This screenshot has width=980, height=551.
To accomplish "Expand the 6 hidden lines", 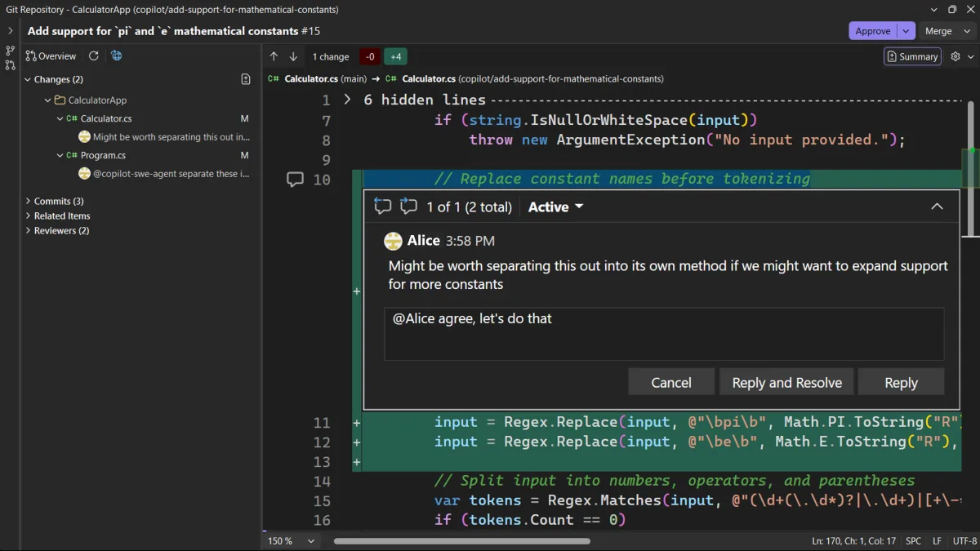I will click(347, 100).
